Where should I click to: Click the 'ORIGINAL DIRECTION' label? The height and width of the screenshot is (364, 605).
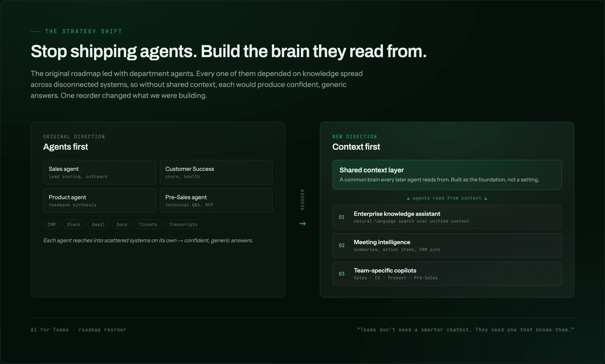(x=74, y=137)
